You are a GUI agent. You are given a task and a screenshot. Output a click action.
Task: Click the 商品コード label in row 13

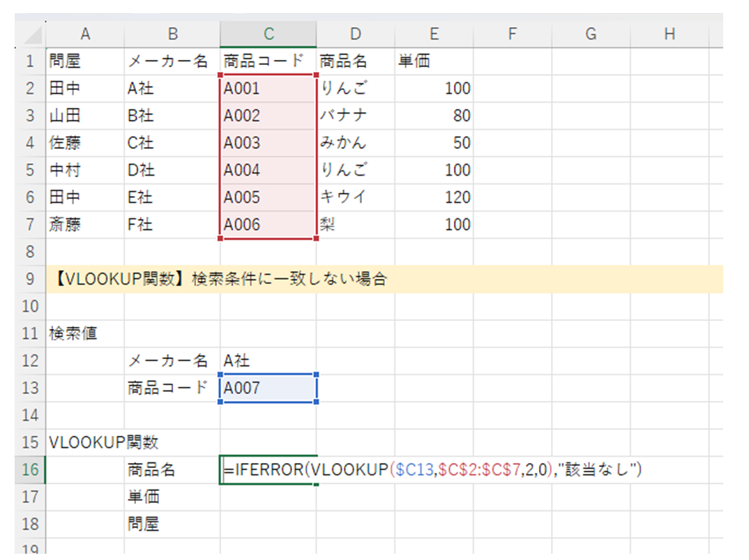click(x=172, y=388)
